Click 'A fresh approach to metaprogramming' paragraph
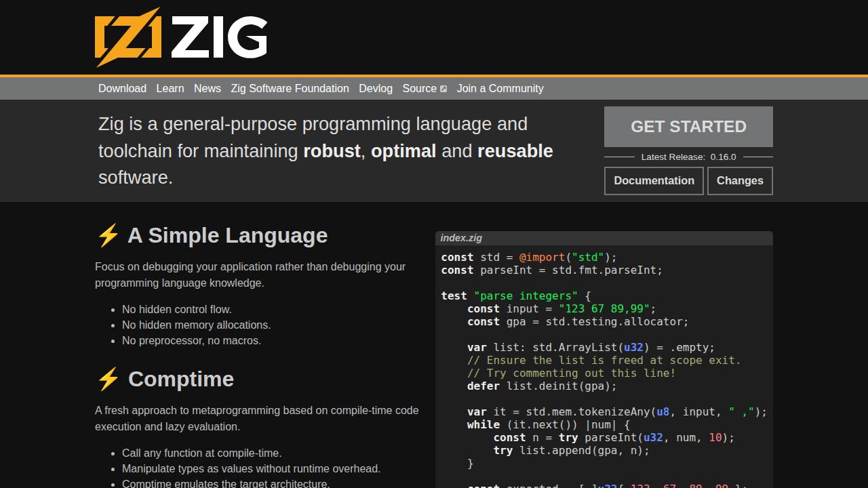The image size is (868, 488). pyautogui.click(x=257, y=419)
